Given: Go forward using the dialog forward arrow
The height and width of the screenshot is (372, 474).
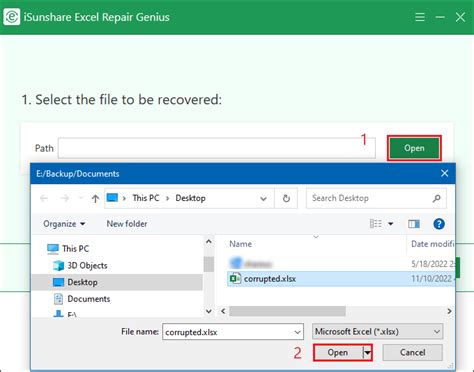Looking at the screenshot, I should 65,198.
